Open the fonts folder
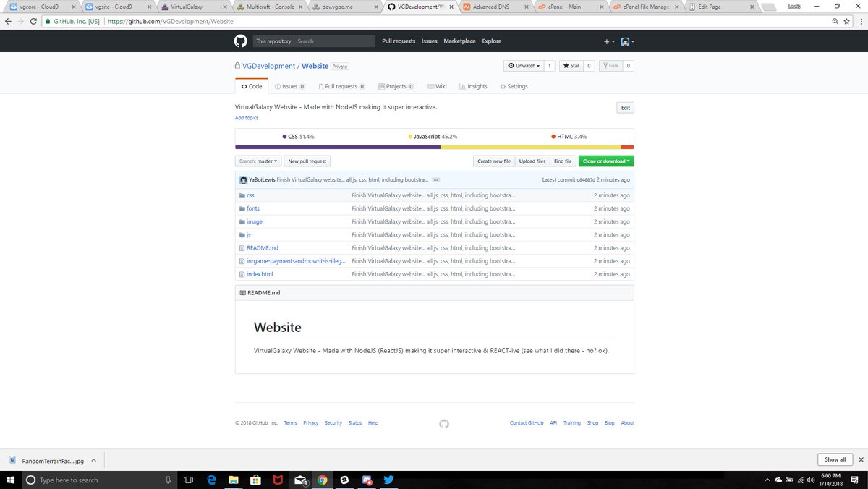 pos(253,208)
